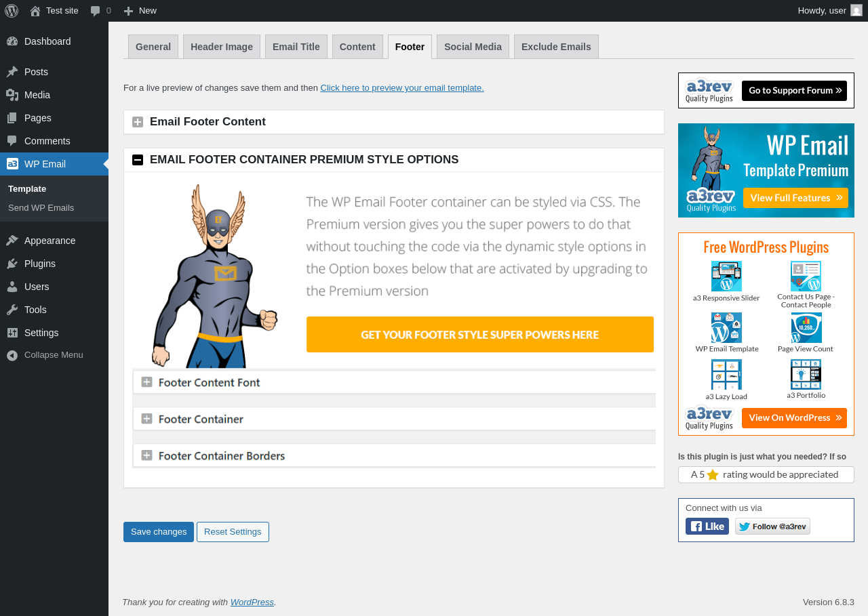868x616 pixels.
Task: Click the WordPress logo in admin bar
Action: coord(12,11)
